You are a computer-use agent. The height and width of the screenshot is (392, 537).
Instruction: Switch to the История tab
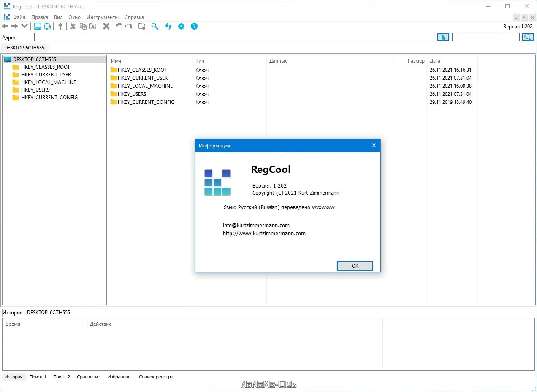(x=14, y=377)
